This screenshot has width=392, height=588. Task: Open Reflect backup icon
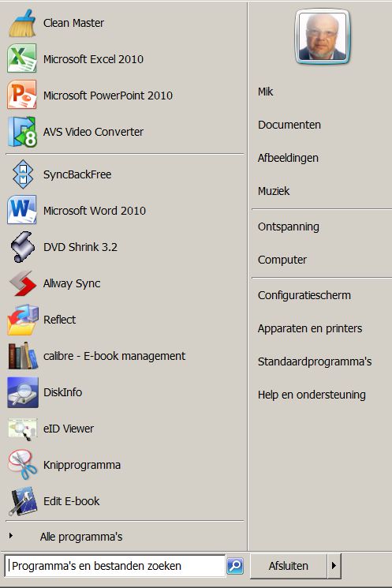point(23,320)
